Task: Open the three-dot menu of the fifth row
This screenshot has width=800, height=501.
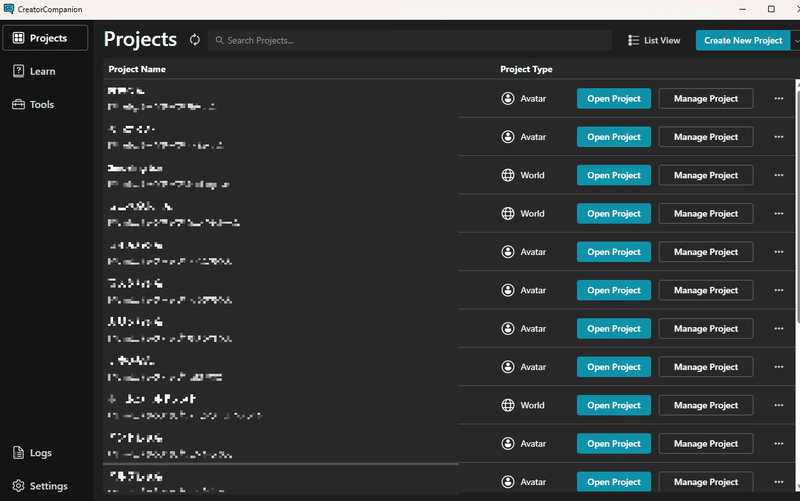Action: coord(779,252)
